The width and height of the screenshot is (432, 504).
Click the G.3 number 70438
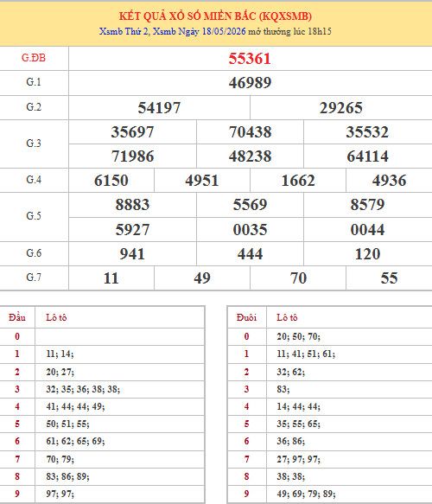coord(250,132)
